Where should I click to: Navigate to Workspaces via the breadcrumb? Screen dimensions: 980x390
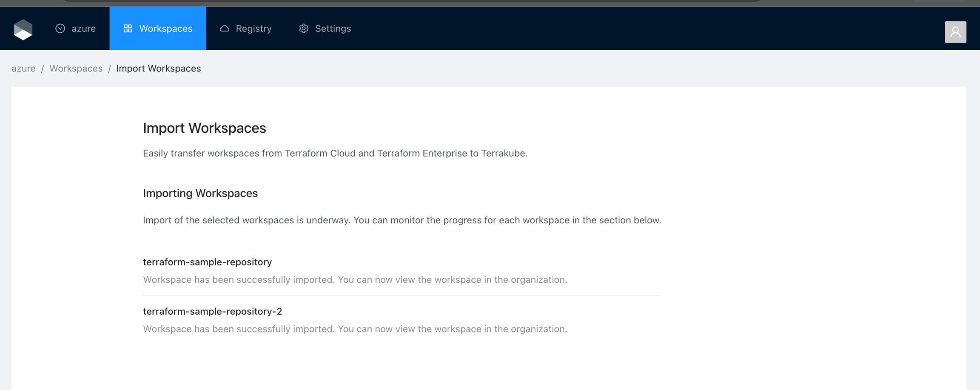(x=76, y=68)
